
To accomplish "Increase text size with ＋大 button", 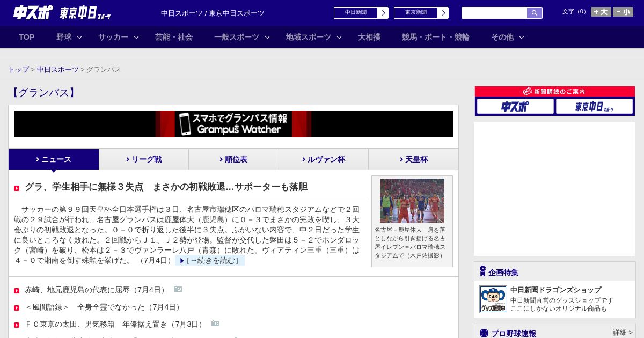I will pyautogui.click(x=601, y=12).
